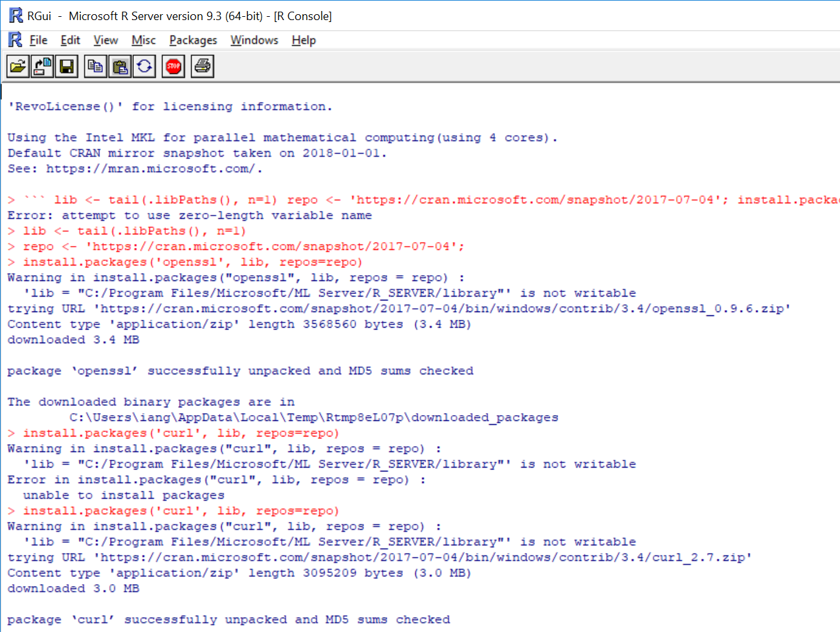This screenshot has height=632, width=840.
Task: Open the Edit menu
Action: click(70, 40)
